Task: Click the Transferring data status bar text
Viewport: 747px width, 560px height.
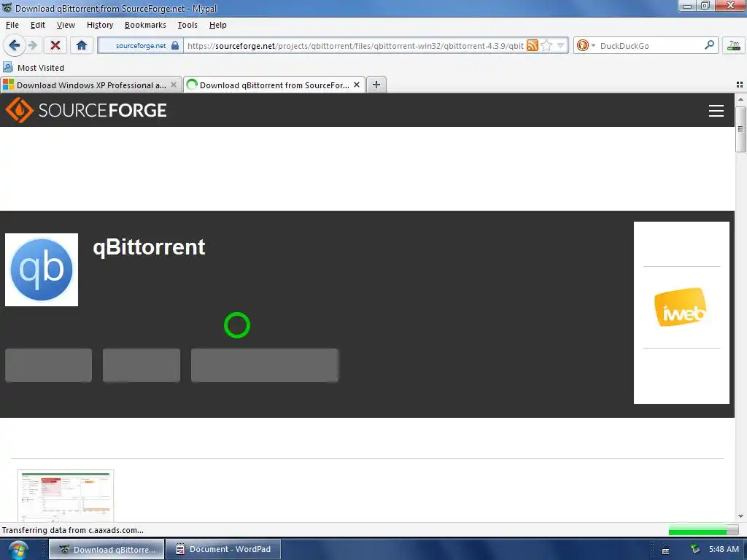Action: (x=73, y=530)
